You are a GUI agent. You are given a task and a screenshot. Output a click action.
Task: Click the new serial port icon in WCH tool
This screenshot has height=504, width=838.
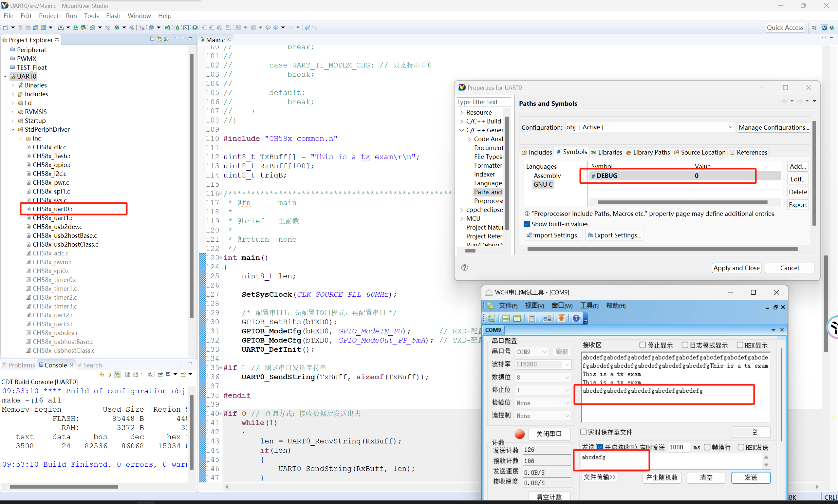tap(492, 318)
